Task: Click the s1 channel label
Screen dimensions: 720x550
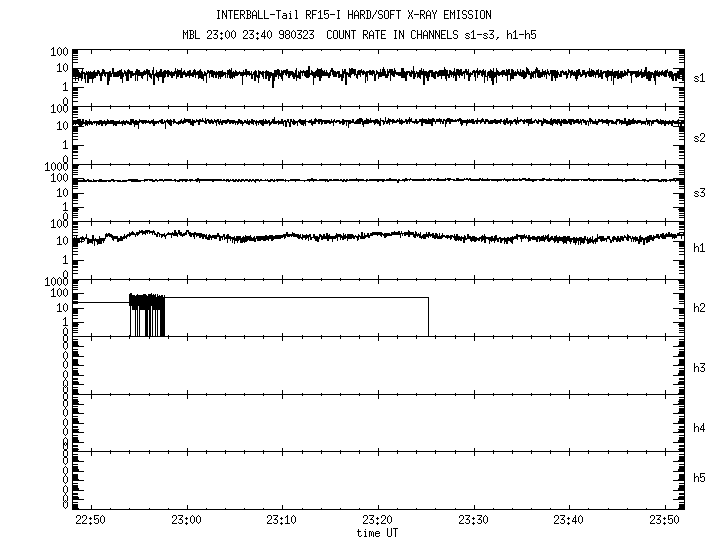Action: 699,77
